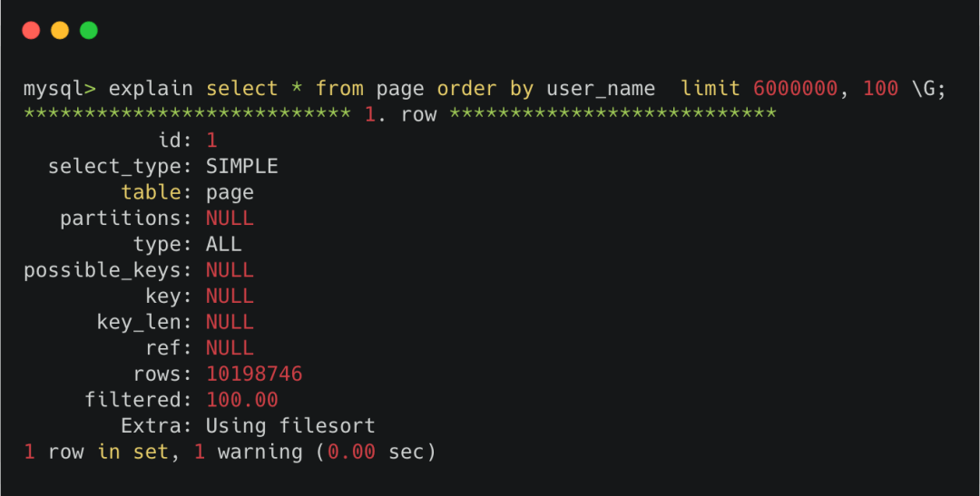980x496 pixels.
Task: Click the offset number 6000000
Action: click(x=795, y=89)
